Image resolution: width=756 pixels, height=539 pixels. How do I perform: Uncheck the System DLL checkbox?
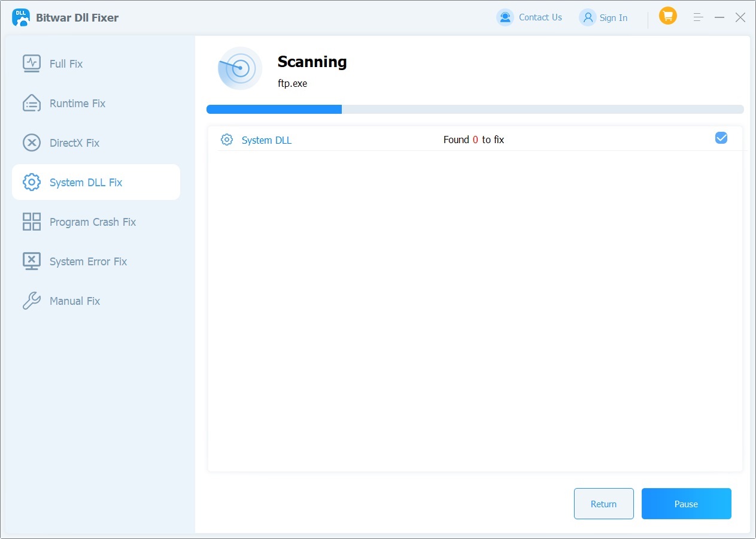721,138
